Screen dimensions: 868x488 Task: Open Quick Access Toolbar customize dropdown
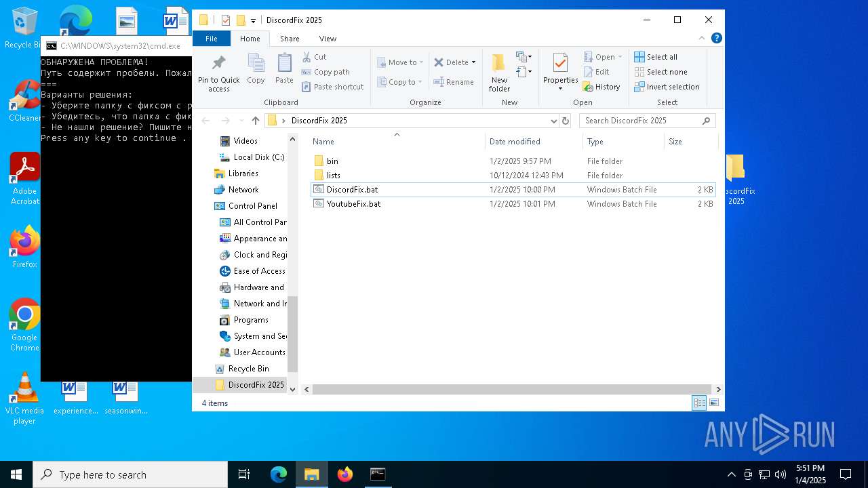tap(253, 20)
